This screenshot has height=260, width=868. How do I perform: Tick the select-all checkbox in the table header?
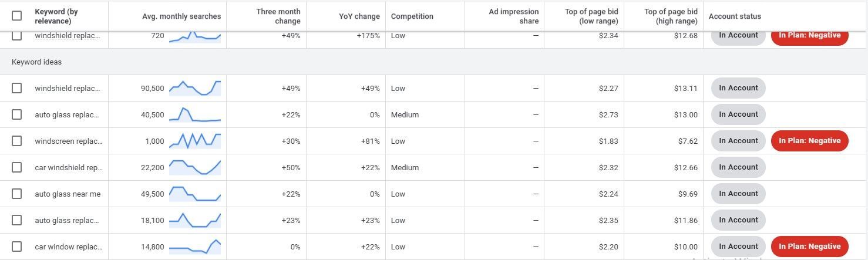point(16,16)
